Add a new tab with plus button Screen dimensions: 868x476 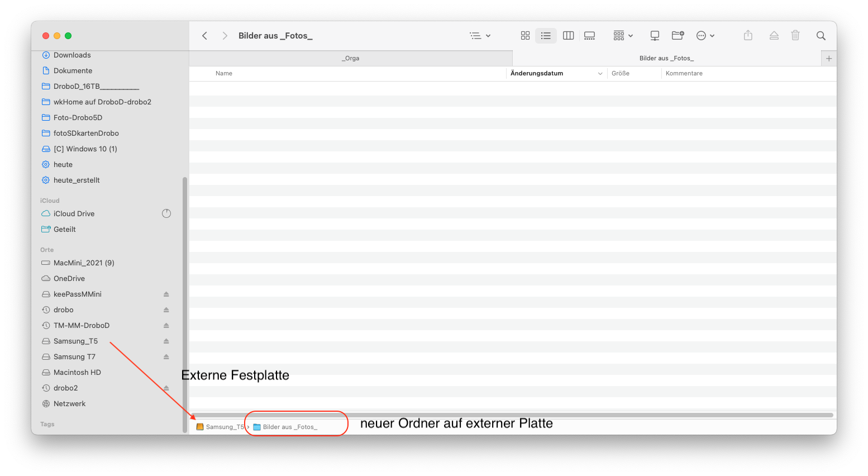coord(829,58)
